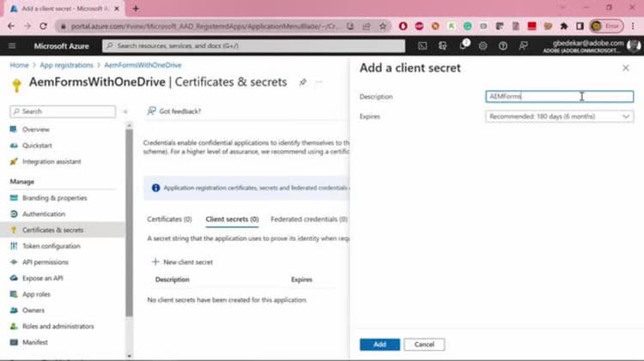Image resolution: width=644 pixels, height=361 pixels.
Task: Open Owners menu item
Action: coord(33,310)
